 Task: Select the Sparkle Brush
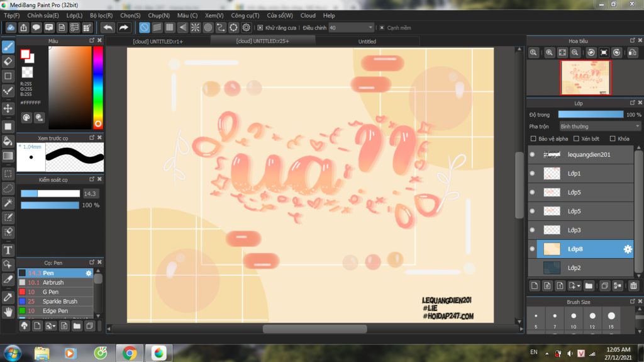(55, 302)
